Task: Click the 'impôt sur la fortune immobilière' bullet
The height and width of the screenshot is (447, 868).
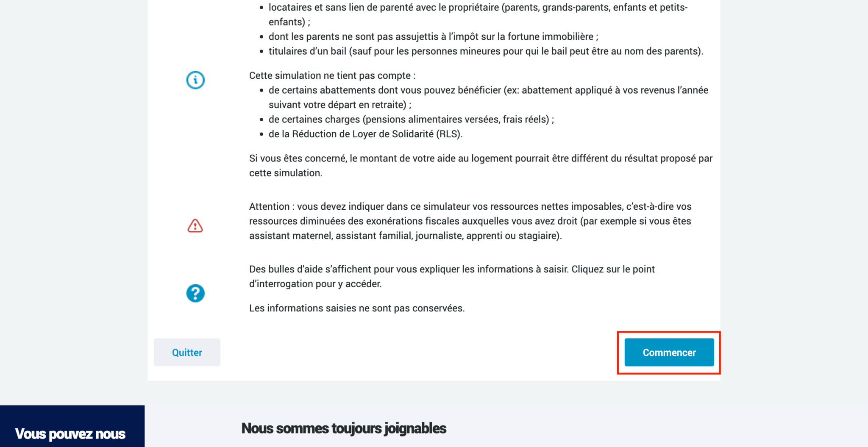Action: click(x=433, y=36)
